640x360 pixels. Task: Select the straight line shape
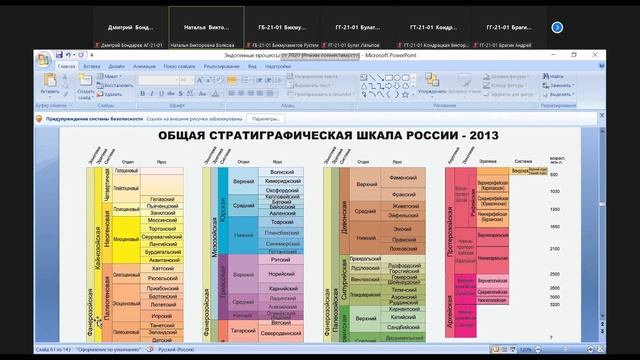click(x=372, y=77)
